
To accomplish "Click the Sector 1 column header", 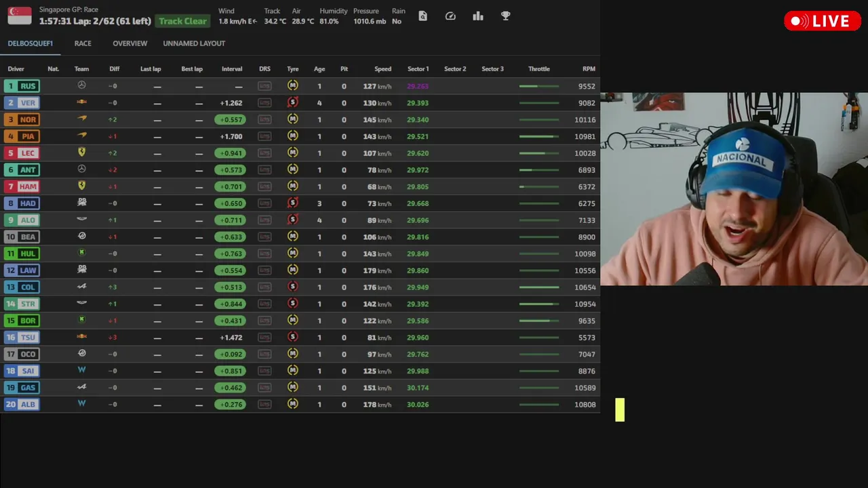I will coord(418,69).
